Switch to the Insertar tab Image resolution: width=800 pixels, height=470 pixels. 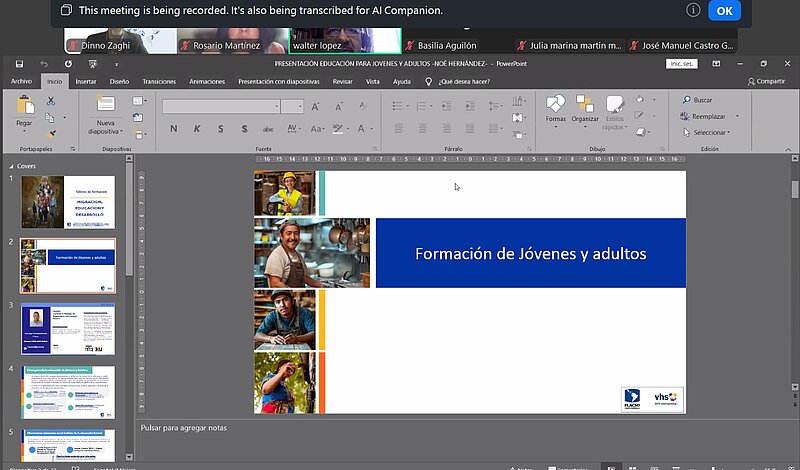(86, 81)
